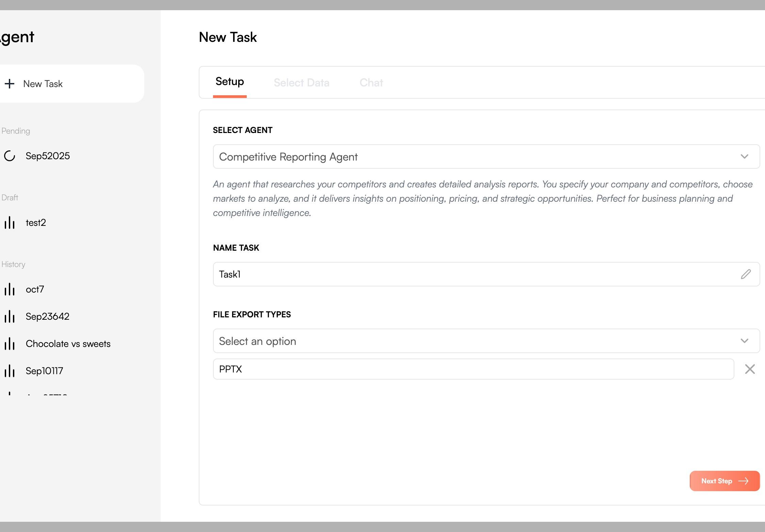Click the bar chart icon beside oct7

click(x=10, y=289)
